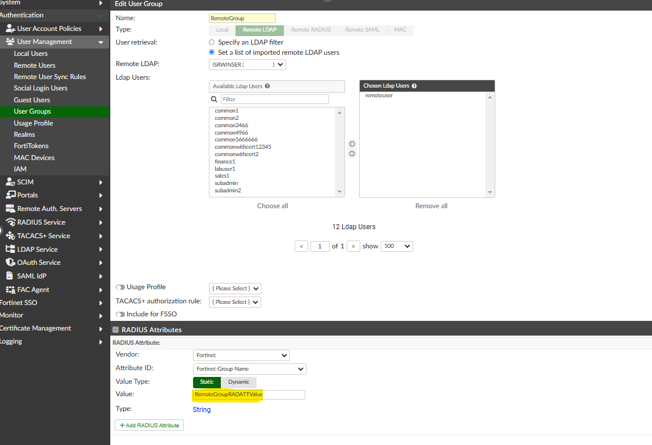Collapse the RADIUS Attributes section icon
652x445 pixels.
coord(116,330)
